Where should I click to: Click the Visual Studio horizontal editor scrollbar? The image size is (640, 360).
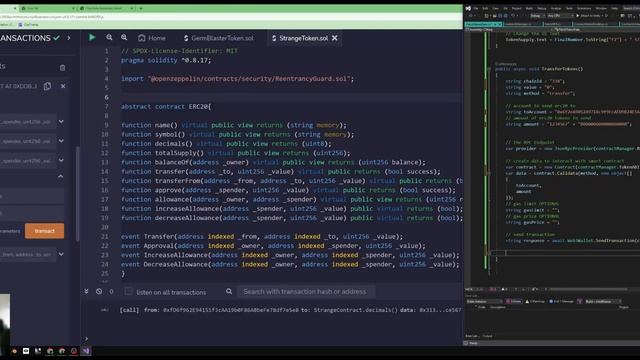[588, 289]
